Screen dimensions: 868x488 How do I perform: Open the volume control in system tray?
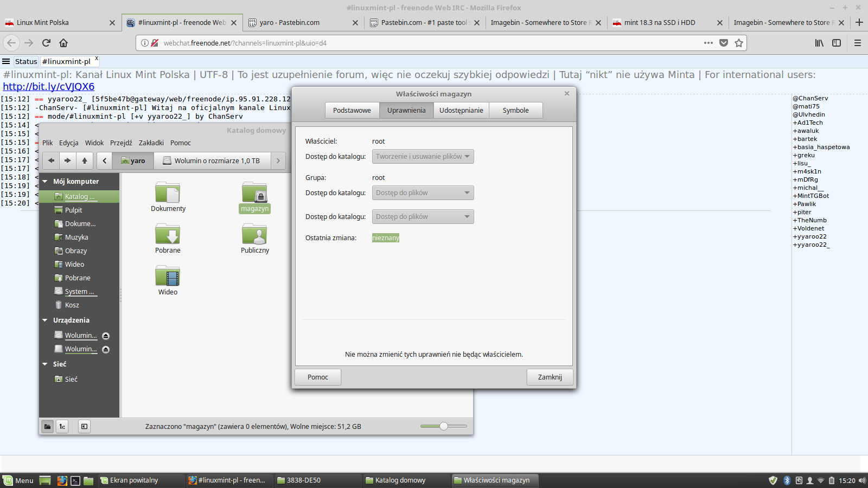click(x=862, y=480)
